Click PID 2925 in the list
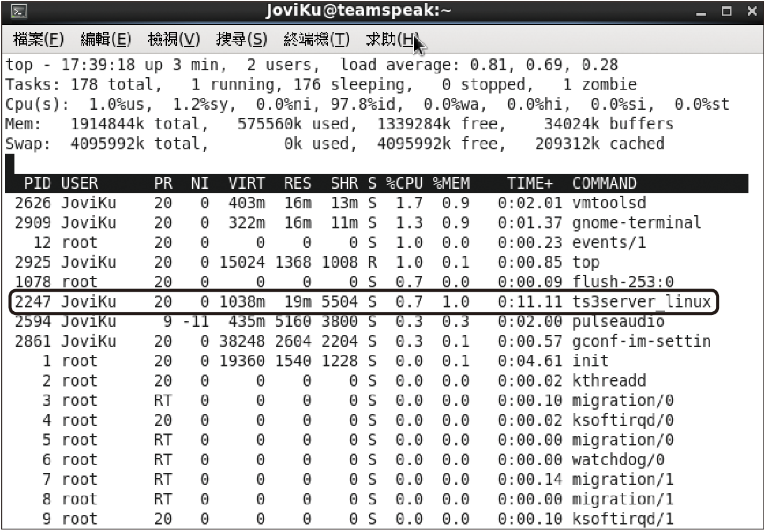The width and height of the screenshot is (766, 532). pyautogui.click(x=34, y=263)
